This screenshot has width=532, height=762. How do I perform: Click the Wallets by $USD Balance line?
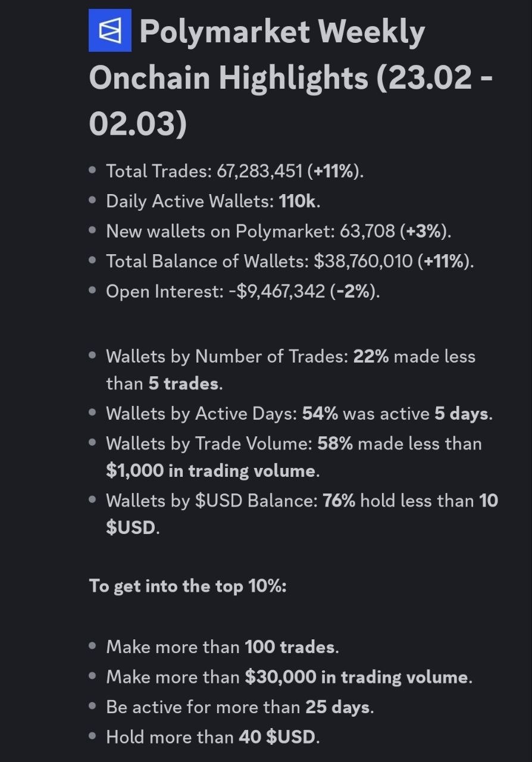[x=302, y=514]
